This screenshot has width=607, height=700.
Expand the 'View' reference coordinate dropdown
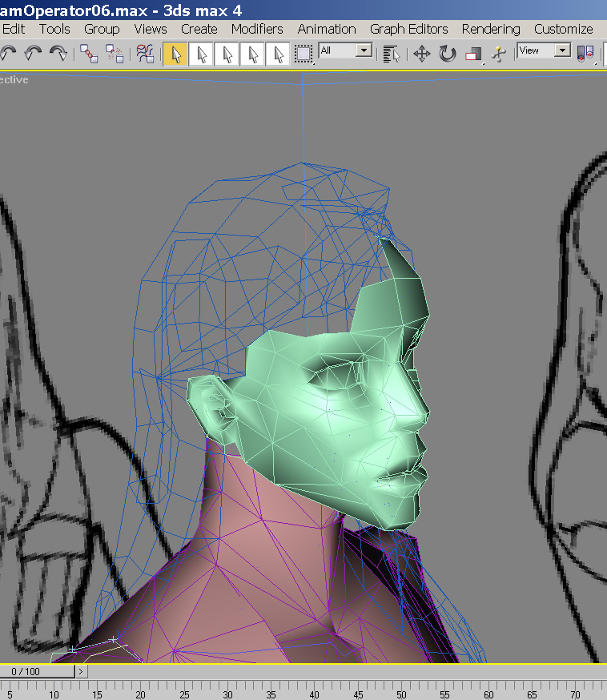(x=562, y=50)
